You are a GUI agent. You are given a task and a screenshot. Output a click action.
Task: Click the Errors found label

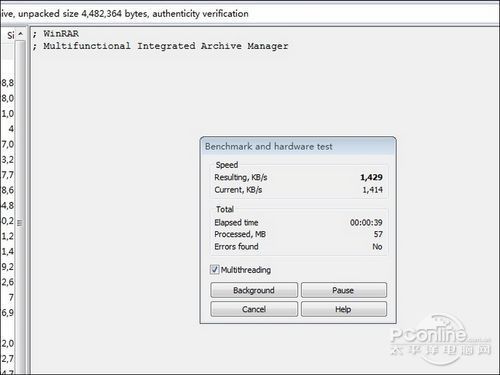click(236, 247)
